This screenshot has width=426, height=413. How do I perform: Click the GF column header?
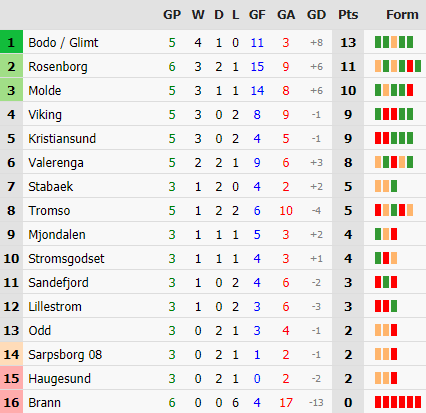(257, 15)
